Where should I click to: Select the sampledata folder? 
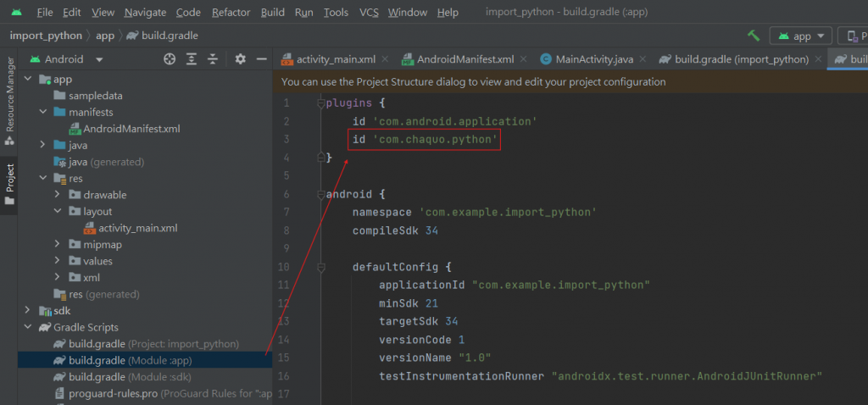[88, 96]
